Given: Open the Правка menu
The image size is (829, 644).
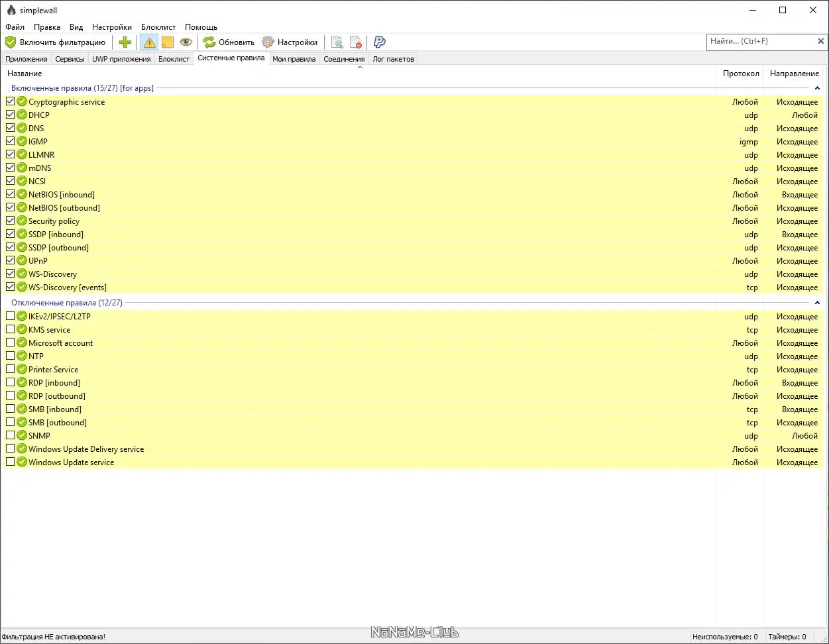Looking at the screenshot, I should 47,27.
